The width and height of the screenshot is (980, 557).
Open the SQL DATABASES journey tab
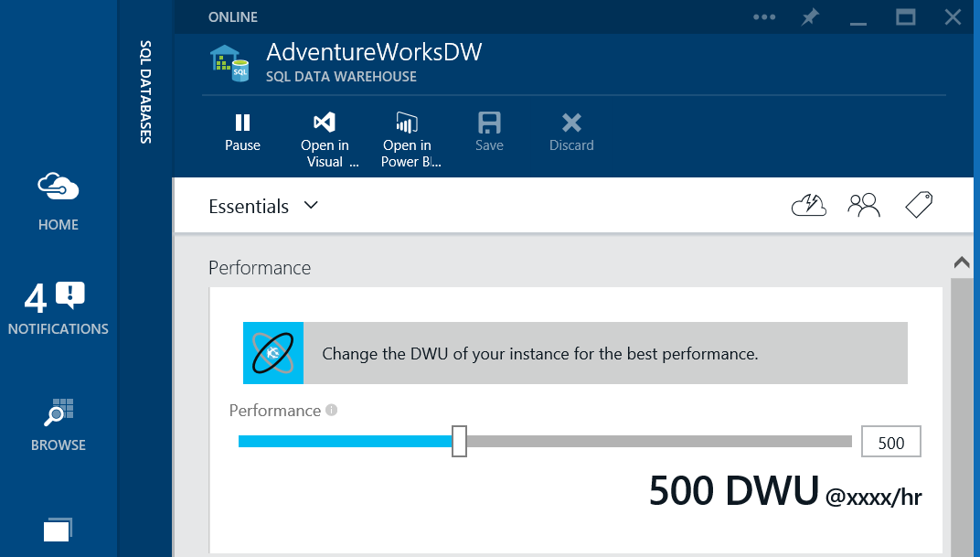pos(145,91)
